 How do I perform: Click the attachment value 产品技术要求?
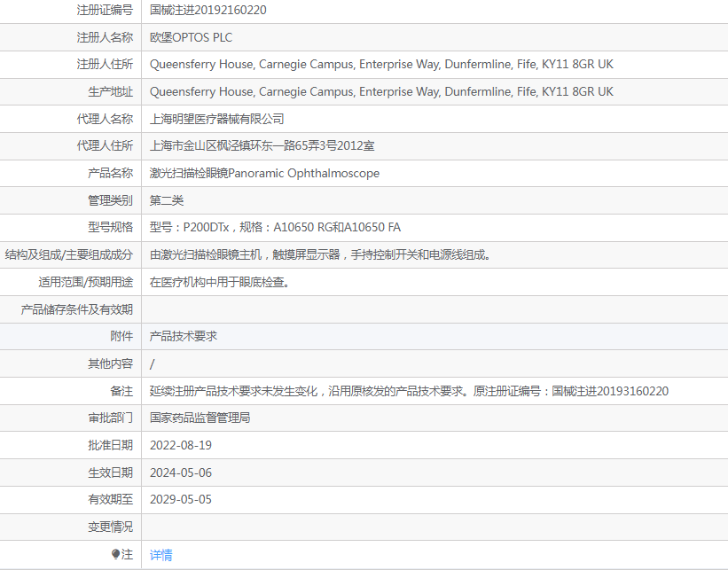[184, 337]
